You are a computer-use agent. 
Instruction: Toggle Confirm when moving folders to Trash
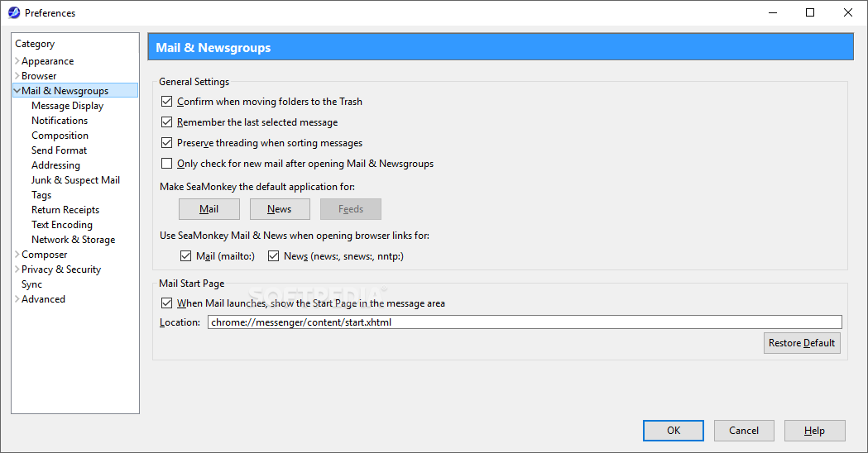pyautogui.click(x=166, y=101)
